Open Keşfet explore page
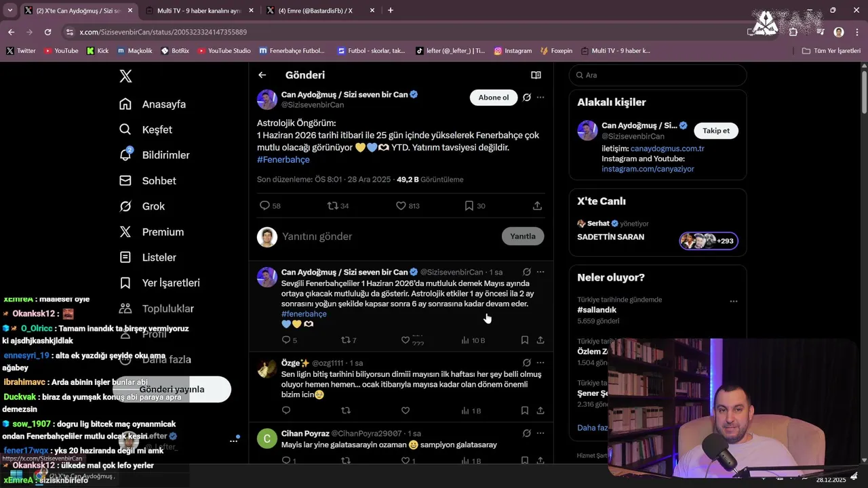The image size is (868, 488). [146, 129]
